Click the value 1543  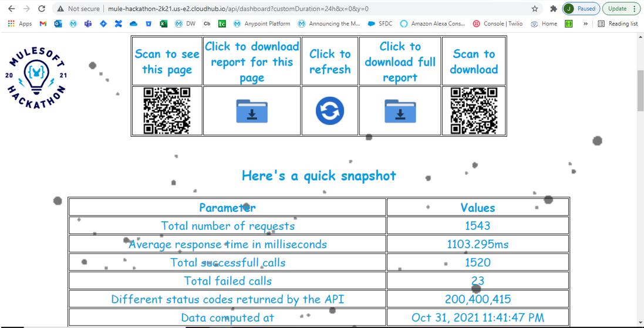pos(478,226)
